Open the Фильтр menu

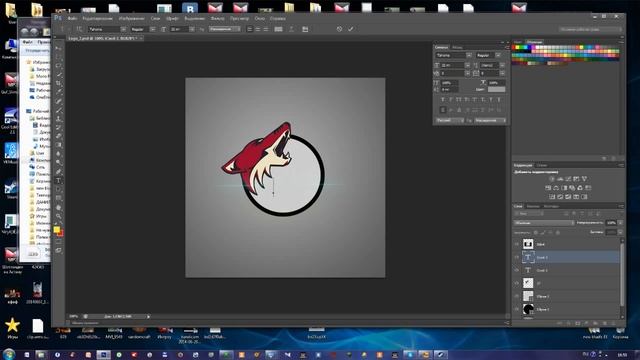217,18
